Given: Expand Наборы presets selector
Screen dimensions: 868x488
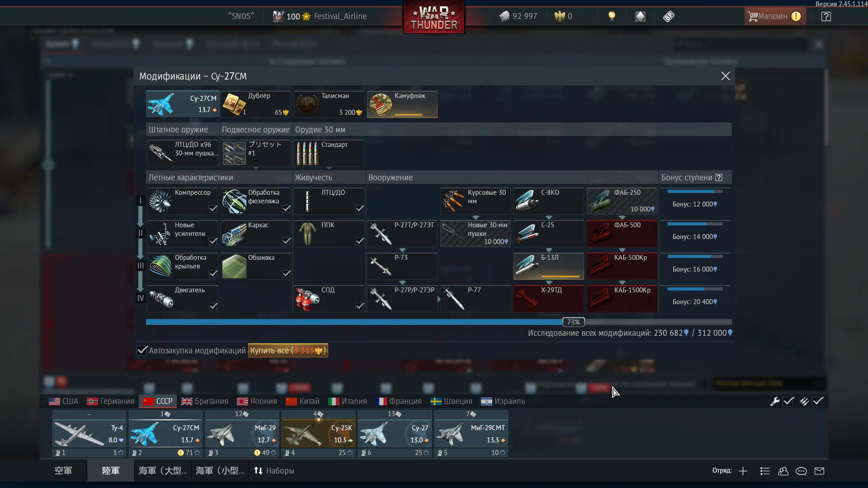Looking at the screenshot, I should (x=274, y=471).
